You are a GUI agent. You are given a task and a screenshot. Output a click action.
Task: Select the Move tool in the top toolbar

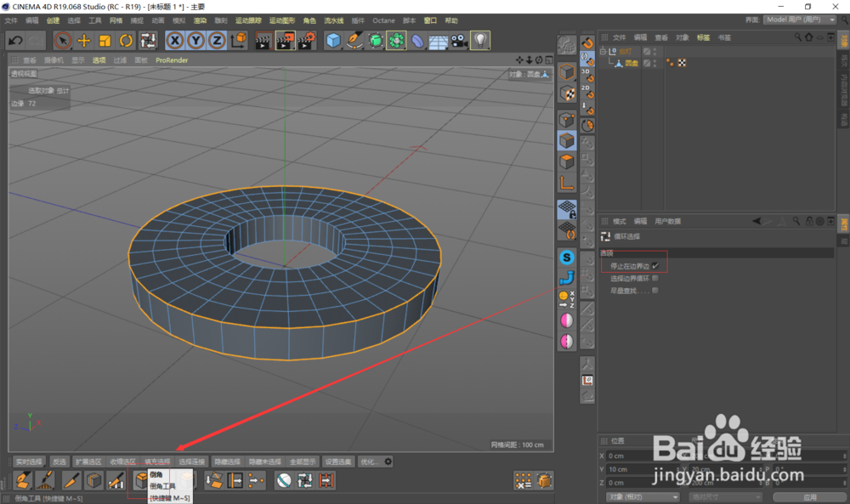click(x=85, y=40)
